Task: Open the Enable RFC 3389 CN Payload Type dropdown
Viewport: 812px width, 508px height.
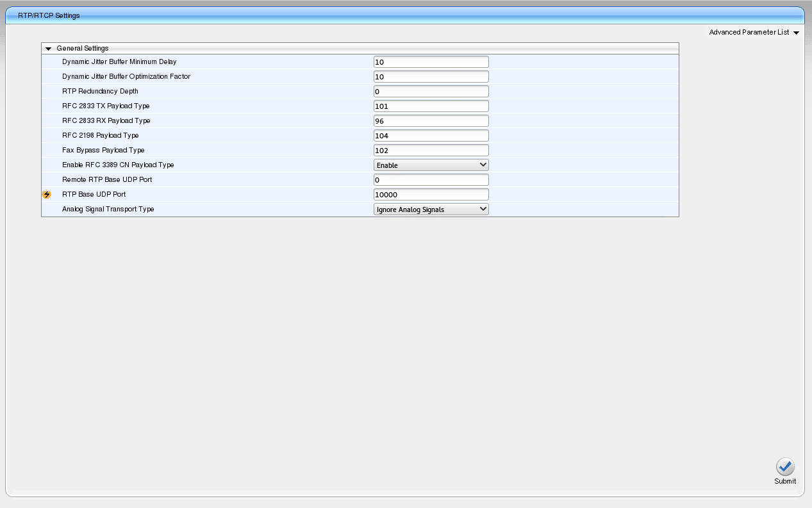Action: [431, 165]
